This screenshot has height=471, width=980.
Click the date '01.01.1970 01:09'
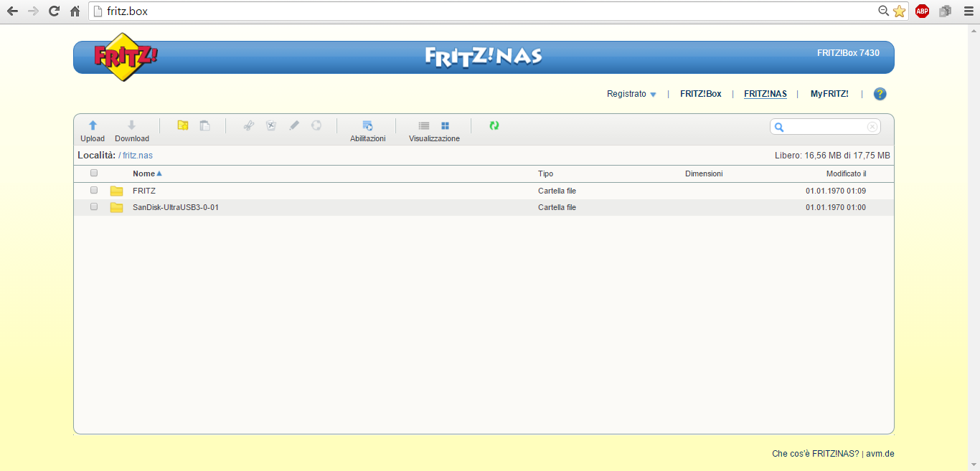click(836, 191)
